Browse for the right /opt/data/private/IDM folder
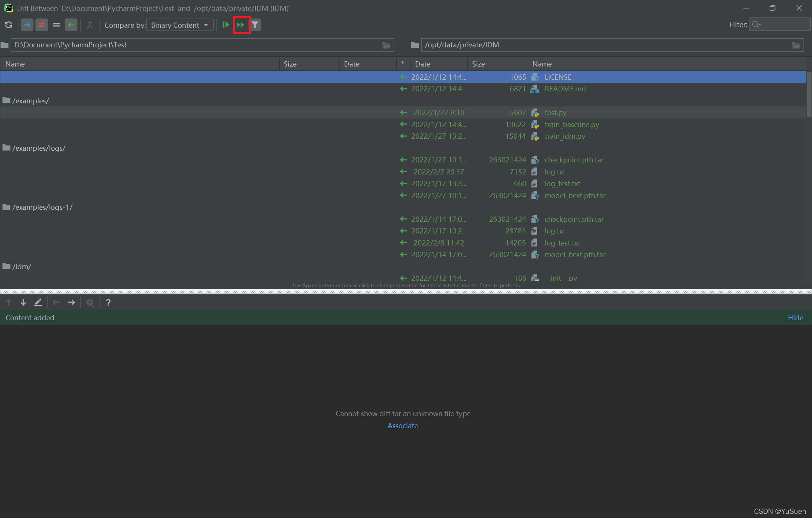The width and height of the screenshot is (812, 518). [796, 45]
